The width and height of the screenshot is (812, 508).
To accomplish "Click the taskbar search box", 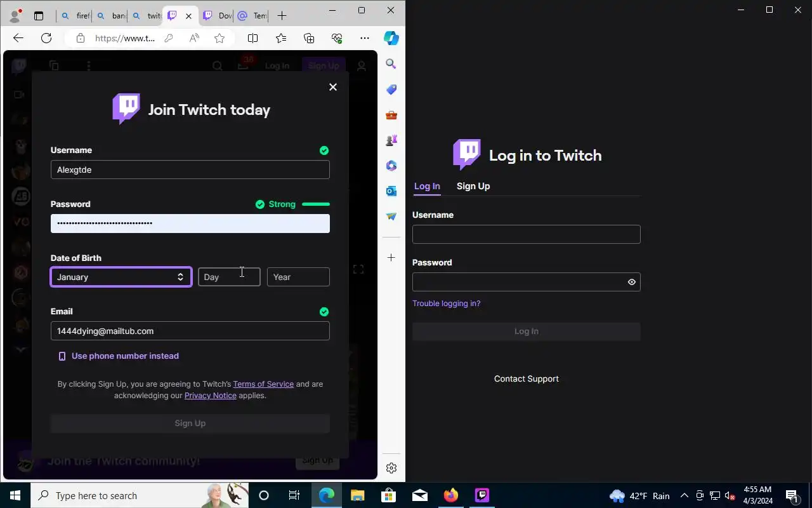I will click(140, 495).
